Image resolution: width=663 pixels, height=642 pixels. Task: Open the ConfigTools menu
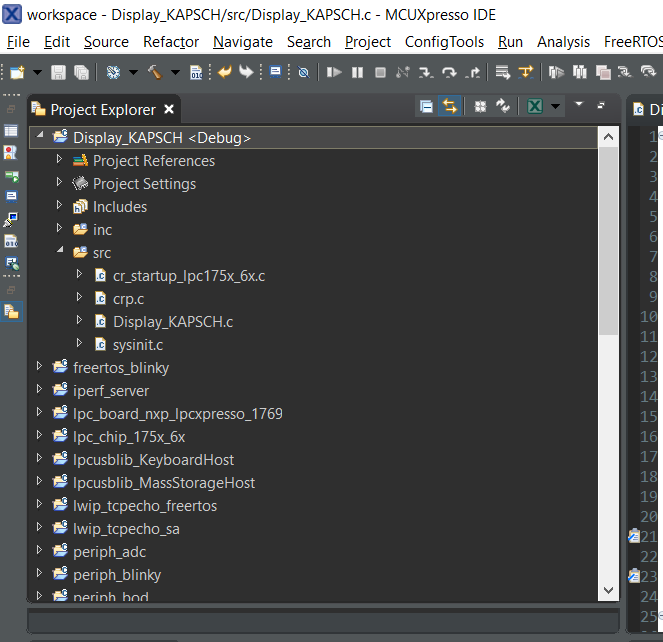(444, 42)
